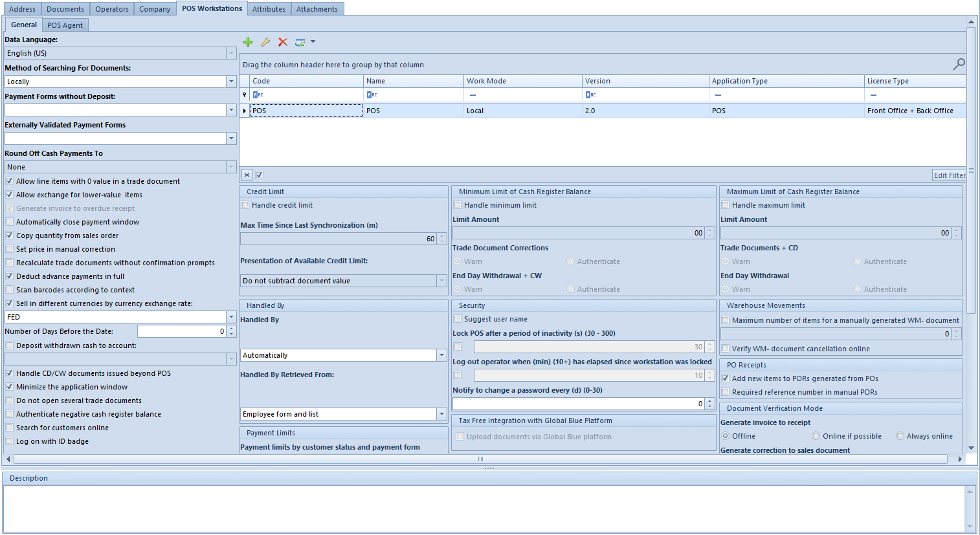Click the Notify to change password field

tap(579, 404)
